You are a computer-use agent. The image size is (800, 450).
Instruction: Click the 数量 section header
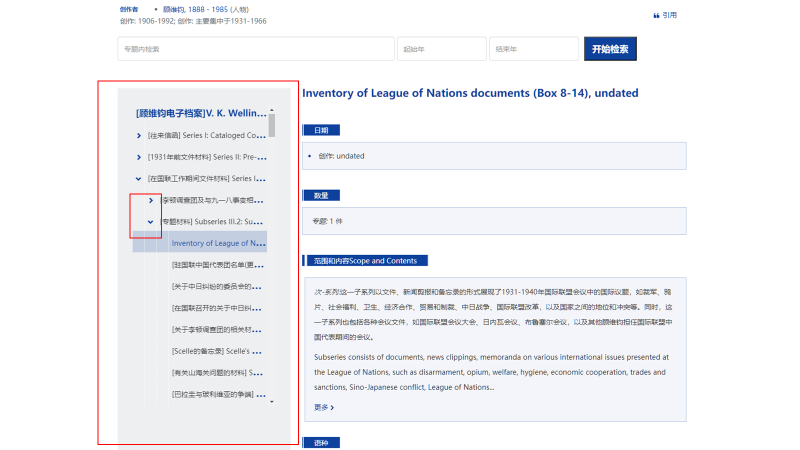[x=321, y=195]
